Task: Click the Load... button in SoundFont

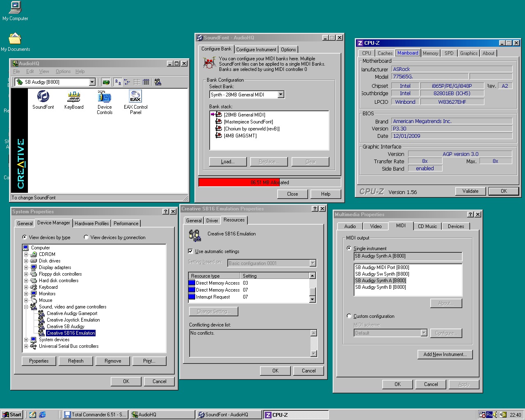Action: pos(228,162)
